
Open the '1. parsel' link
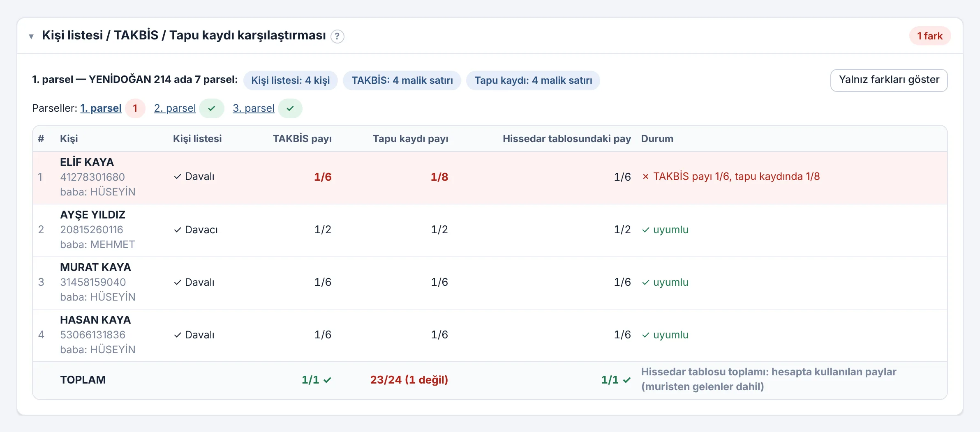coord(101,108)
